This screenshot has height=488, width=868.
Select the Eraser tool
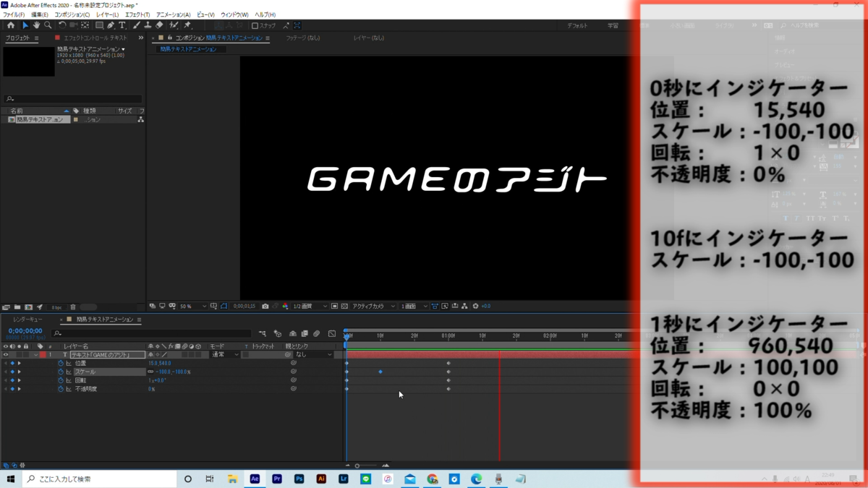click(x=159, y=25)
